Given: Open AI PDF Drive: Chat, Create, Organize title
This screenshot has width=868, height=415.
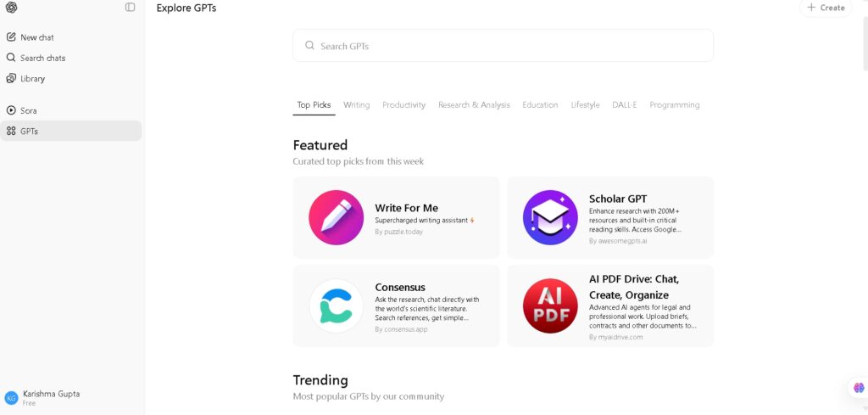Looking at the screenshot, I should 634,287.
